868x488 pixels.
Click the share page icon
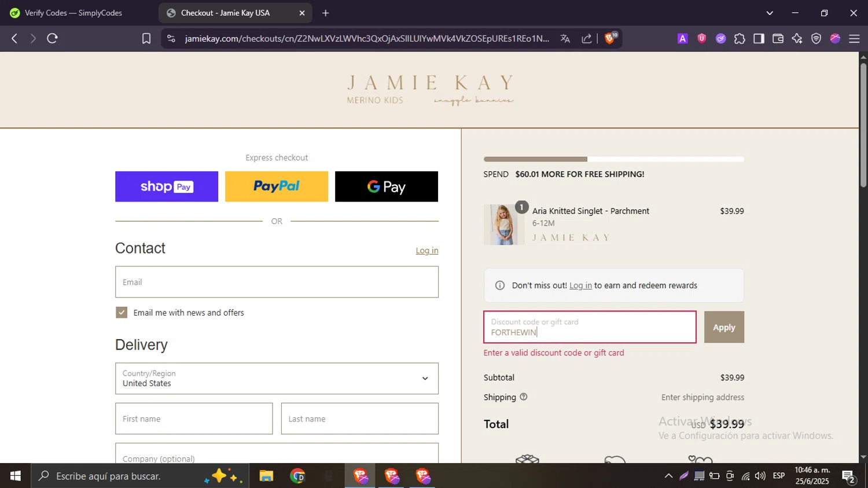click(x=587, y=38)
